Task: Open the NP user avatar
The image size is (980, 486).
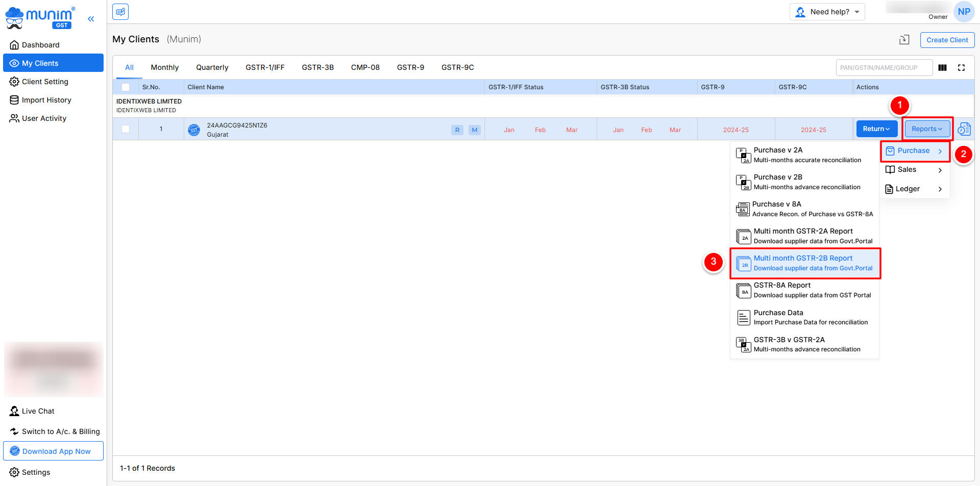Action: [x=964, y=12]
